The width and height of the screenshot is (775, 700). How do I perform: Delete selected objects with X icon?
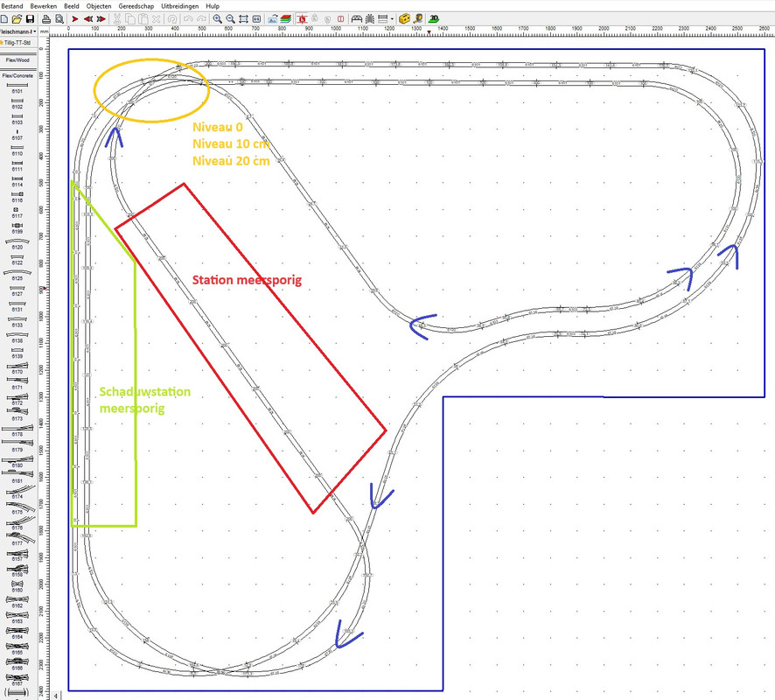[x=156, y=19]
